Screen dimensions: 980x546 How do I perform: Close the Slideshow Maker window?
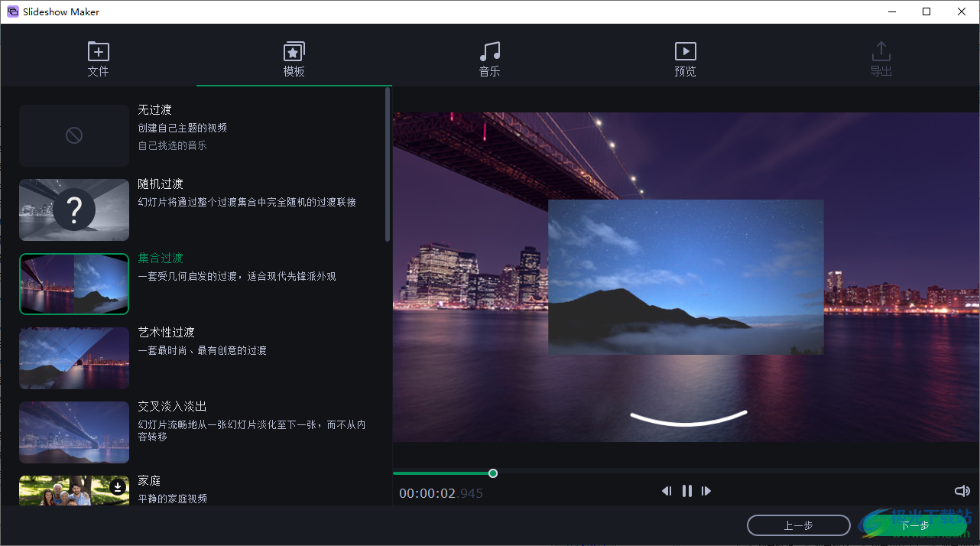pos(962,11)
